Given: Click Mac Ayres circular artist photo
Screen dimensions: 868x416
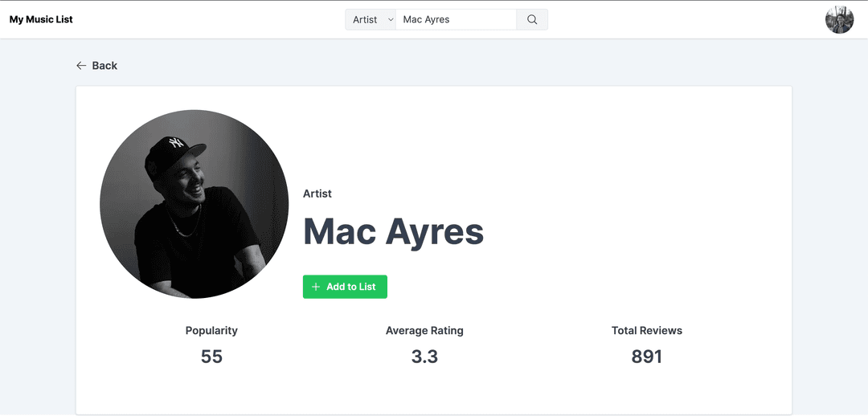Looking at the screenshot, I should click(194, 204).
